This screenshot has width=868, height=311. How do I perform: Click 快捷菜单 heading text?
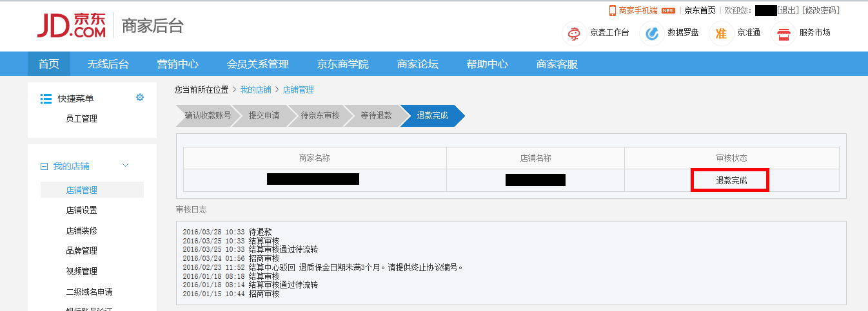[x=75, y=99]
